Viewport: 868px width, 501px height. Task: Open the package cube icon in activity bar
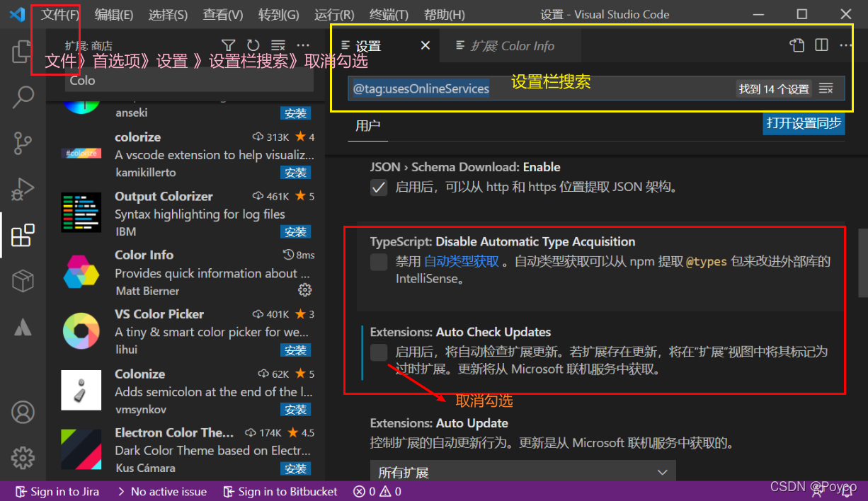[23, 281]
